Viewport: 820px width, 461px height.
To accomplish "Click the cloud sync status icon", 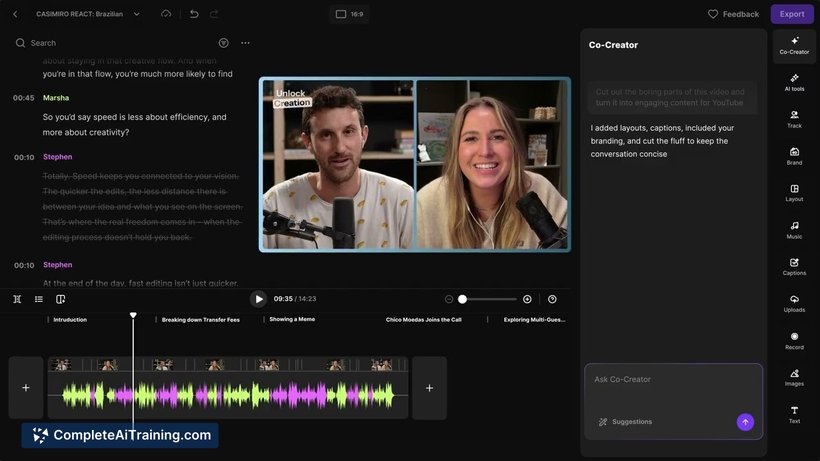I will tap(166, 14).
